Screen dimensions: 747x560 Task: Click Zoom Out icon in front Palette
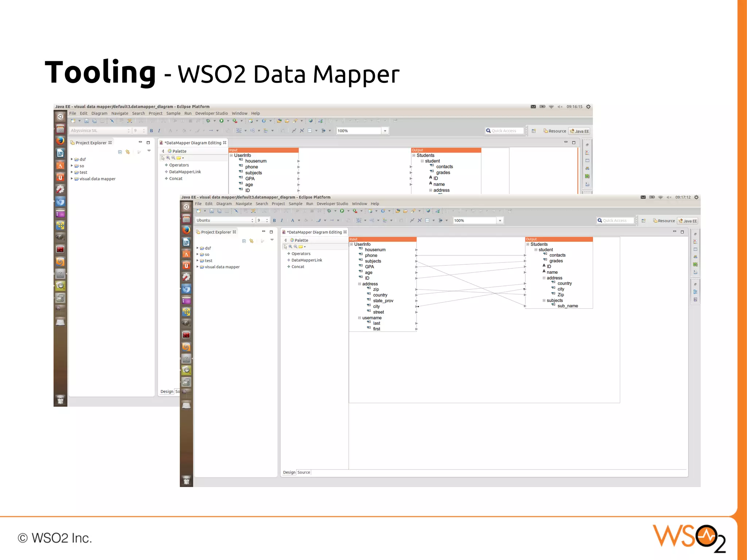[x=295, y=246]
